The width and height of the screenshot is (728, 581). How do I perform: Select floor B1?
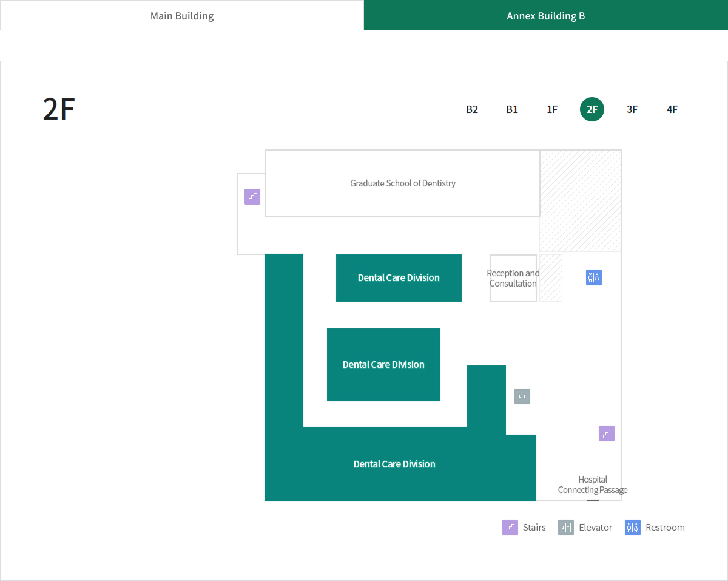[512, 109]
